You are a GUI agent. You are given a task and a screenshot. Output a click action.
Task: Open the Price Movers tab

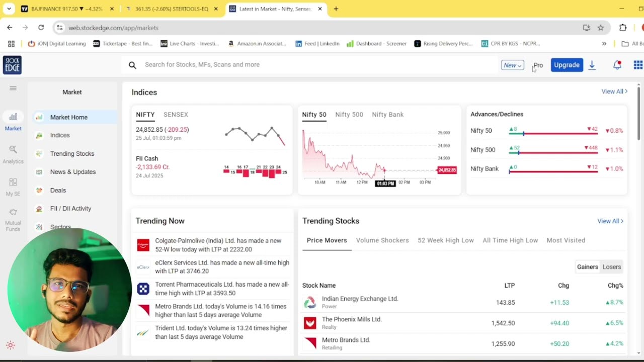click(327, 240)
